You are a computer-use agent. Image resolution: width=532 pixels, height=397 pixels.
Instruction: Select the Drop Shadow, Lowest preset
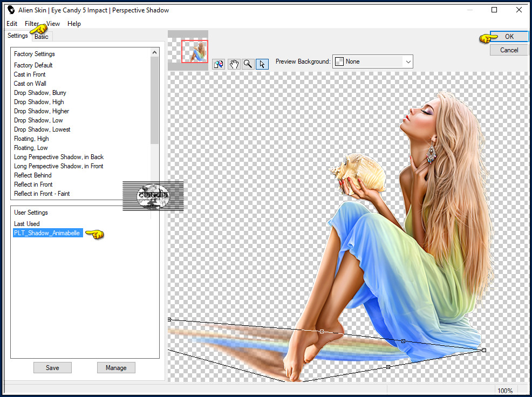coord(42,129)
